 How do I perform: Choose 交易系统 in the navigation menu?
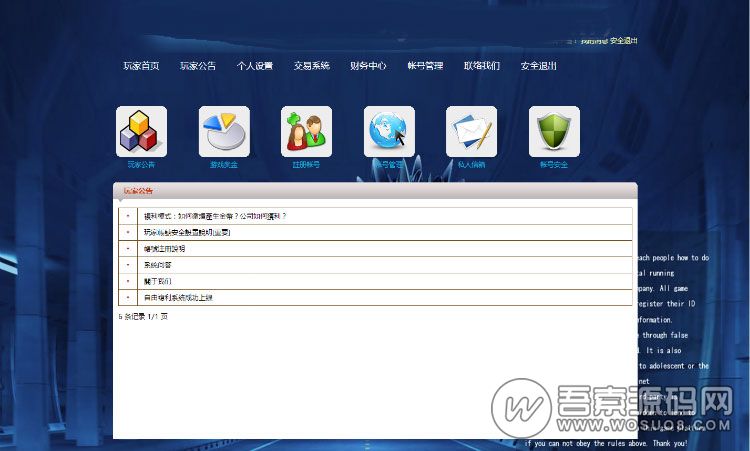tap(312, 66)
